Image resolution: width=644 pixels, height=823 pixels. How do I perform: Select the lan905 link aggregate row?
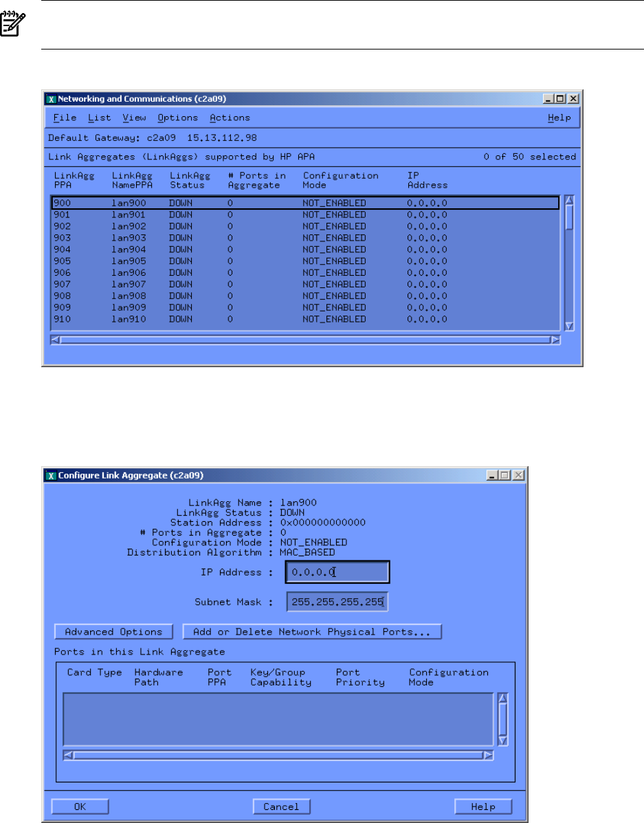pos(305,261)
